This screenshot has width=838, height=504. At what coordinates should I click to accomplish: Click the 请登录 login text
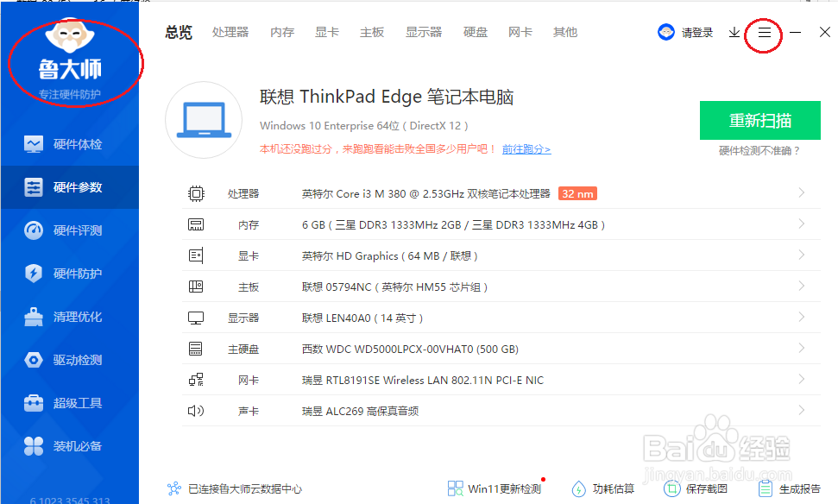pos(697,33)
